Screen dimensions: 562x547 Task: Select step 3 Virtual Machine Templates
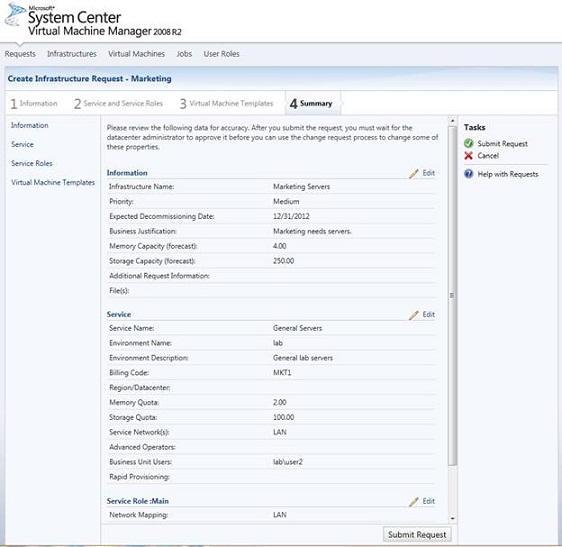point(227,103)
